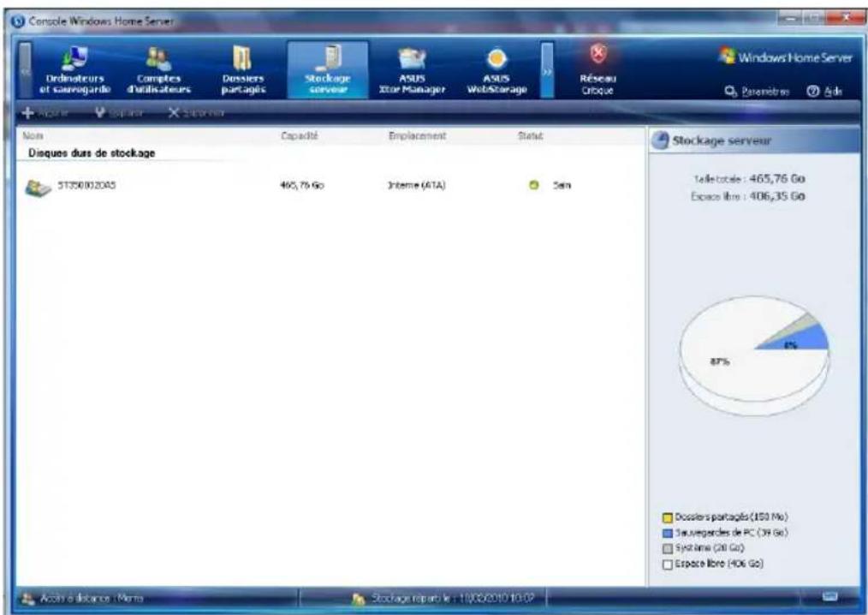Click the Supprimer toolbar button
This screenshot has height=615, width=868.
[x=197, y=113]
